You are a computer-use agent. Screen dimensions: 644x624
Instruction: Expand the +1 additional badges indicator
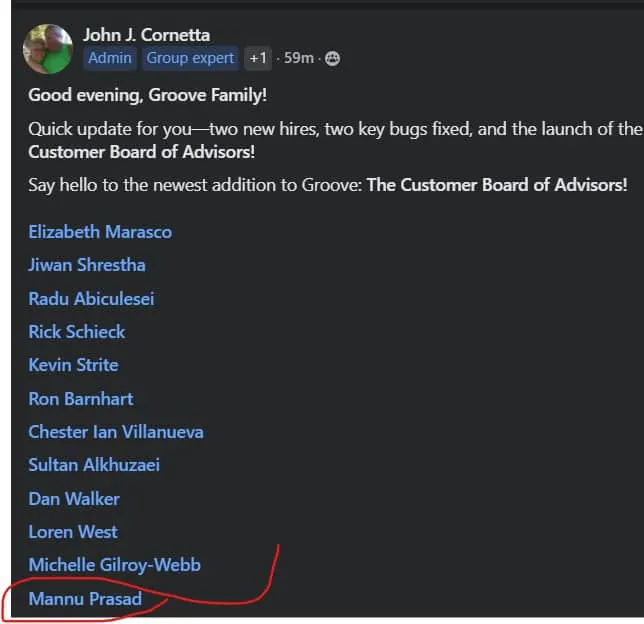pyautogui.click(x=258, y=58)
